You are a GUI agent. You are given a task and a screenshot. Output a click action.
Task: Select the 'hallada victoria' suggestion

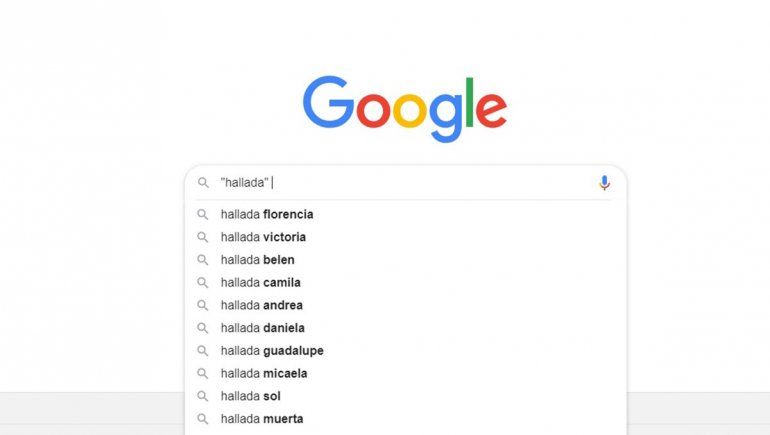click(263, 237)
